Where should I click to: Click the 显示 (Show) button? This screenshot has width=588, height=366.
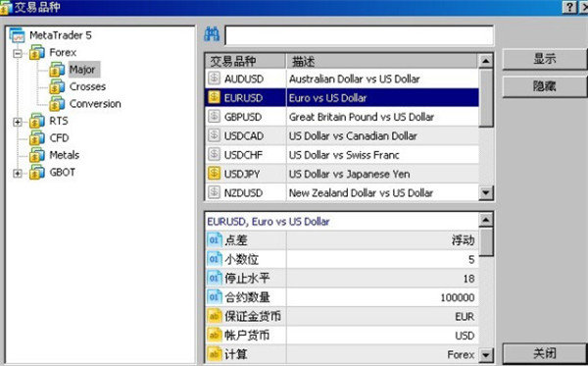pos(545,59)
